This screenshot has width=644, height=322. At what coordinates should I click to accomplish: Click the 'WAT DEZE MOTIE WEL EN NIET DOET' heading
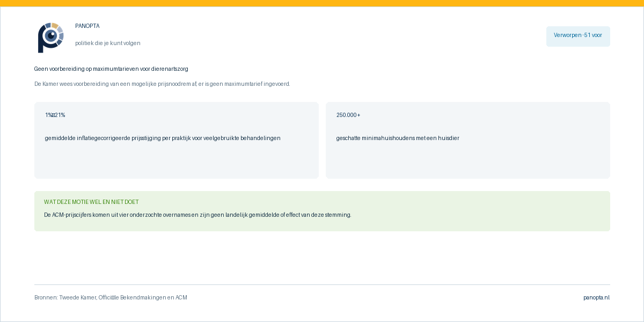pos(91,202)
